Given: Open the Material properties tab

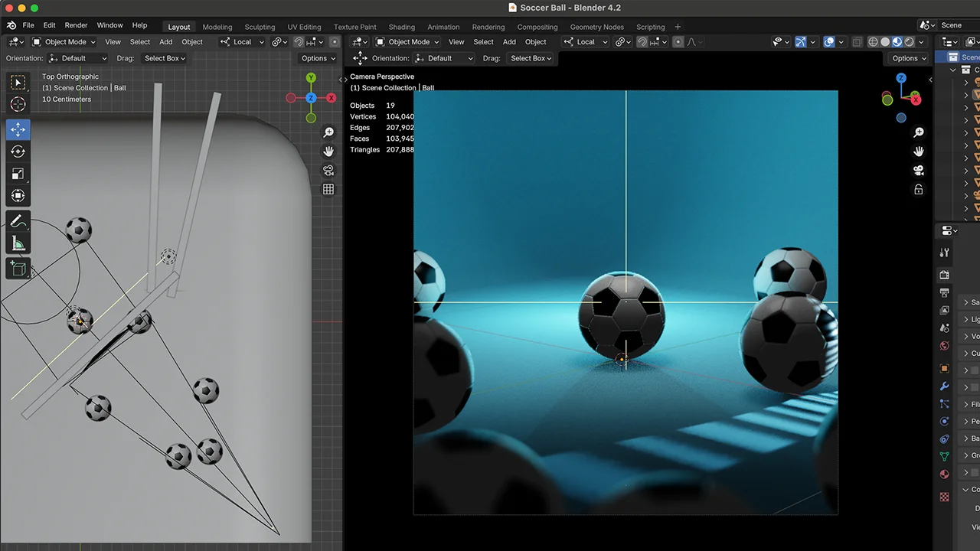Looking at the screenshot, I should click(x=944, y=474).
